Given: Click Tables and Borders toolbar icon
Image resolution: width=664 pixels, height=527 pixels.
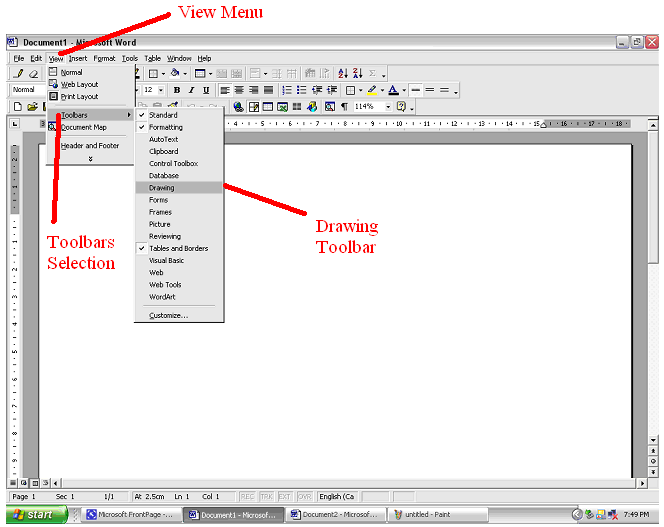Looking at the screenshot, I should pos(254,107).
